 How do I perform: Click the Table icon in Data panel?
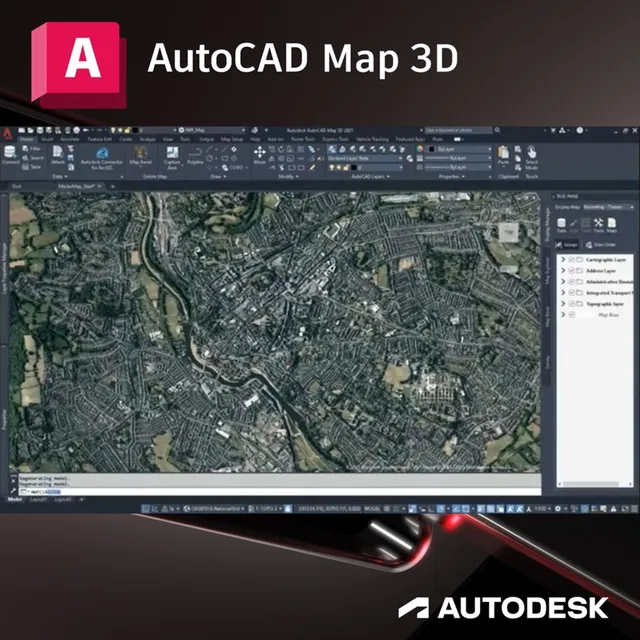[31, 167]
